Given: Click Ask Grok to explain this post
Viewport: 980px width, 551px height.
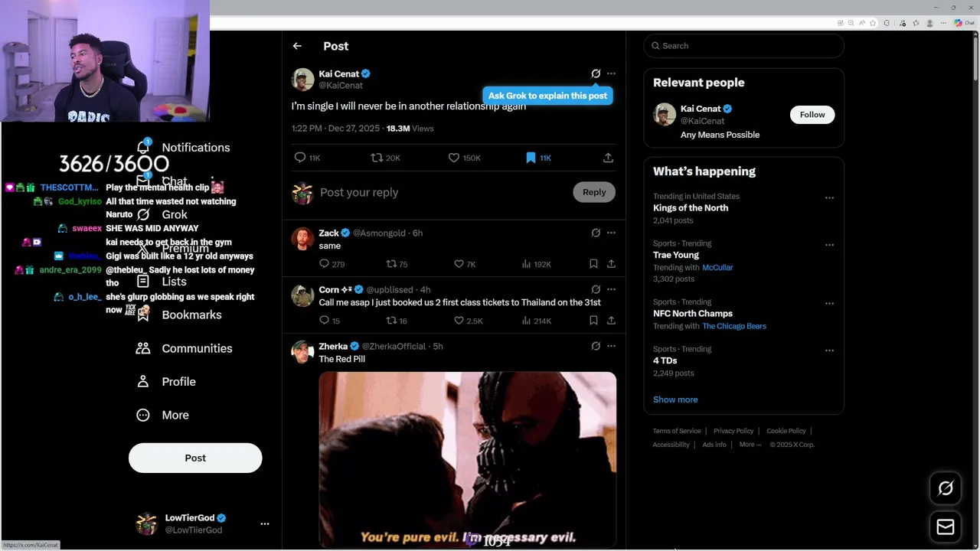Looking at the screenshot, I should click(547, 96).
